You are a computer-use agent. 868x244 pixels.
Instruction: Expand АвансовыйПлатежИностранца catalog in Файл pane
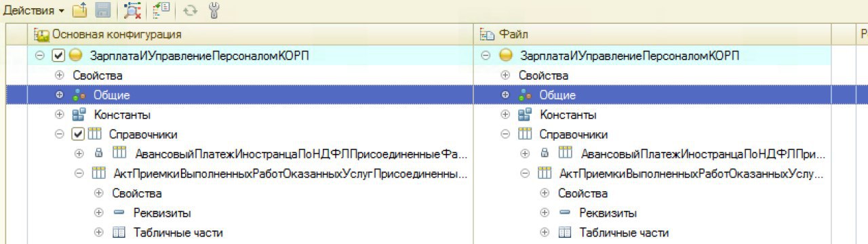[525, 154]
